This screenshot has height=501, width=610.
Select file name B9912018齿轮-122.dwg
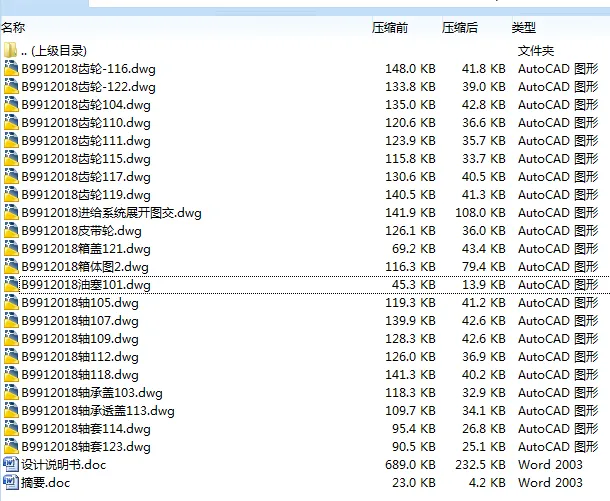coord(88,87)
